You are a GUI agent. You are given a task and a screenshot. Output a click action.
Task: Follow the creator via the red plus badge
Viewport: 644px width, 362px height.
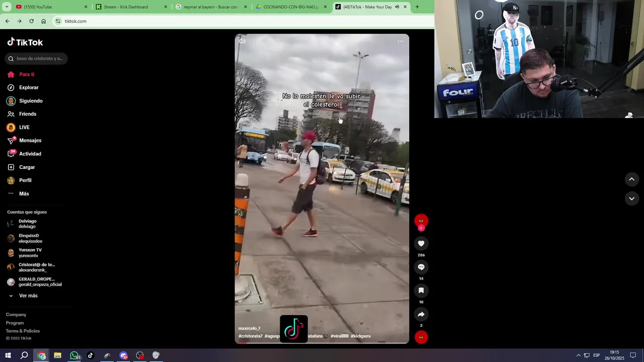(x=421, y=228)
